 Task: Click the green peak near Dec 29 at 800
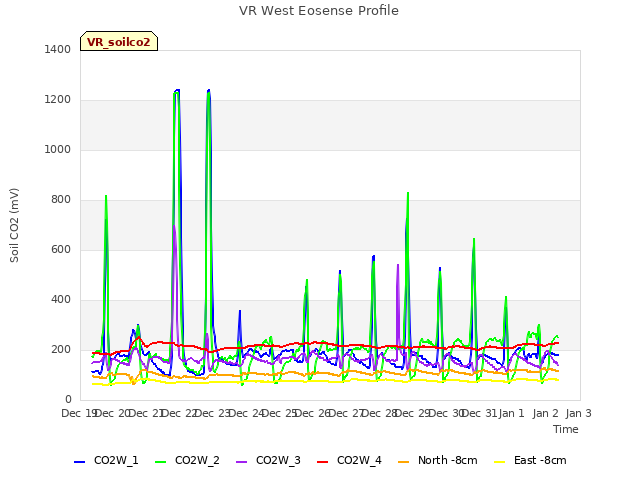[408, 193]
